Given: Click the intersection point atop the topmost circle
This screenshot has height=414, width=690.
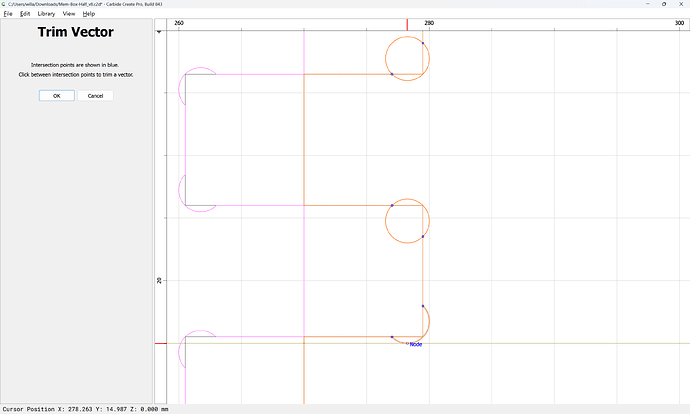Looking at the screenshot, I should pyautogui.click(x=423, y=43).
